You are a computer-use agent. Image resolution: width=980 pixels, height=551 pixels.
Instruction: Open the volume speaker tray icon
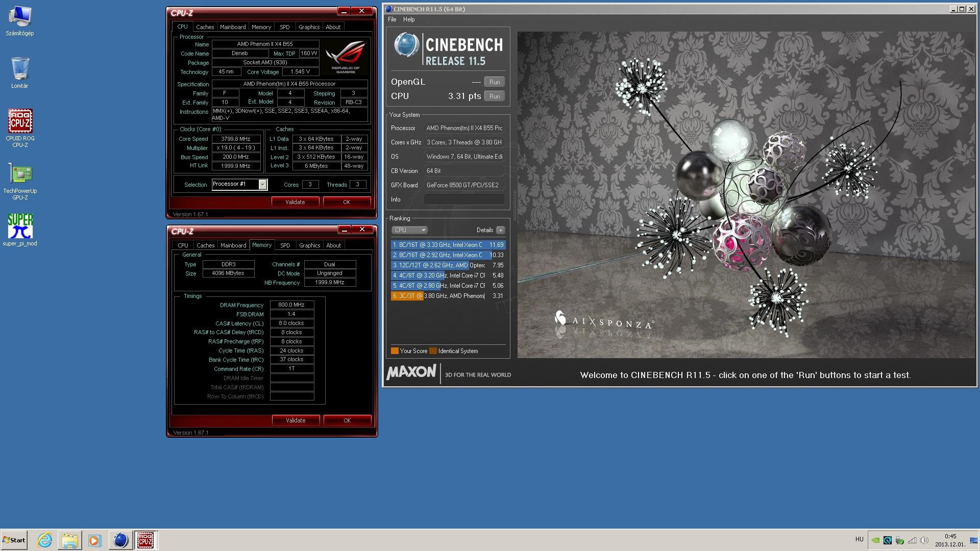(924, 540)
